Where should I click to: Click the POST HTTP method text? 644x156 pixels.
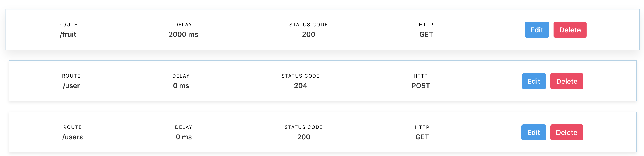pyautogui.click(x=421, y=86)
